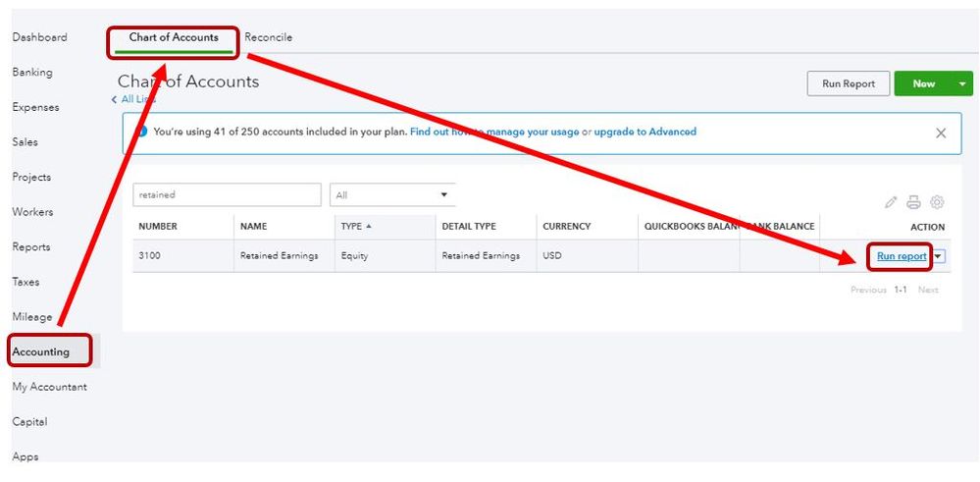Click the green New button

[924, 83]
